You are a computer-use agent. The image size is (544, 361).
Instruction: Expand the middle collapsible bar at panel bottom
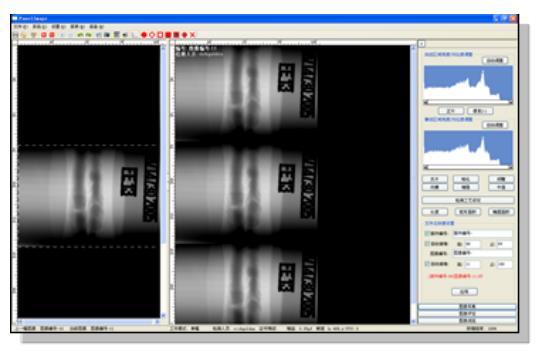[x=467, y=313]
